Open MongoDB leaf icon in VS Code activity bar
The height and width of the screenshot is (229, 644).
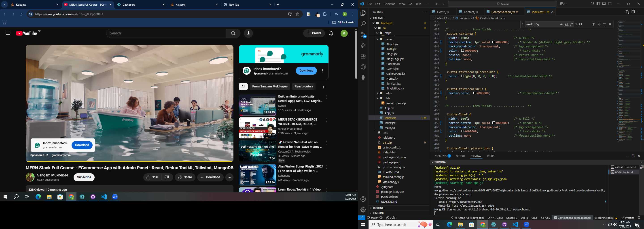(363, 78)
